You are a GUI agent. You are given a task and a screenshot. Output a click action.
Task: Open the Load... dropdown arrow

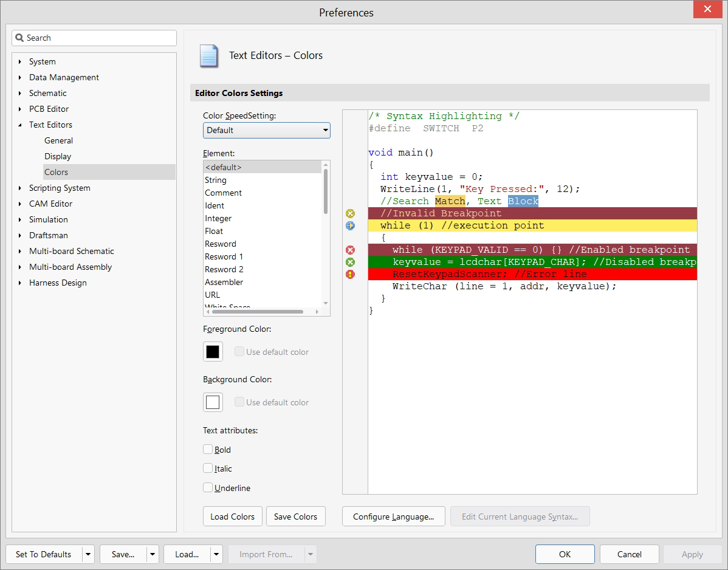(x=216, y=554)
